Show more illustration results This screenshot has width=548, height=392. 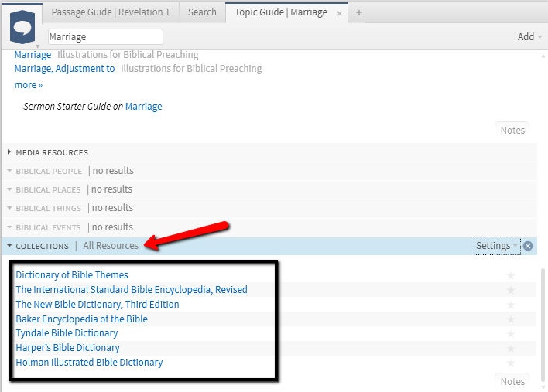29,85
